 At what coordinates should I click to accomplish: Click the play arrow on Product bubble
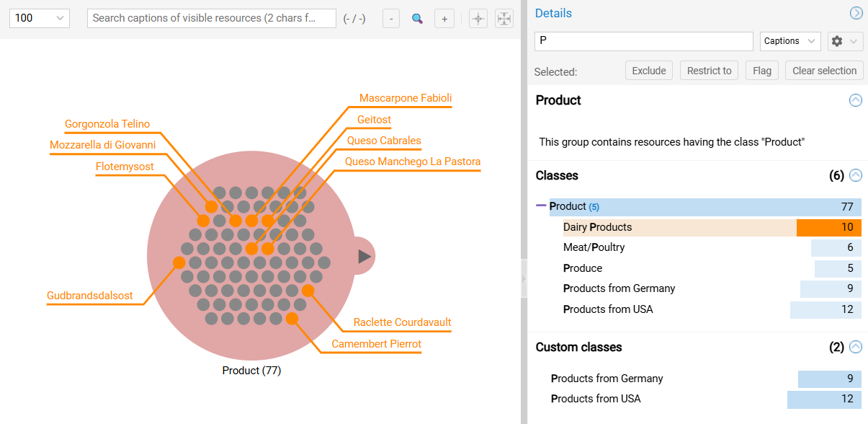[x=364, y=256]
